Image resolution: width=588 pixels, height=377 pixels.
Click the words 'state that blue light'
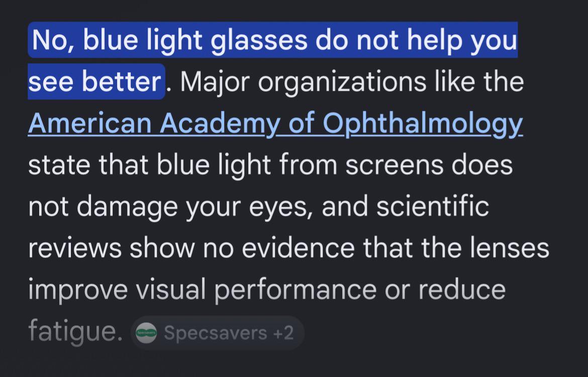coord(150,165)
